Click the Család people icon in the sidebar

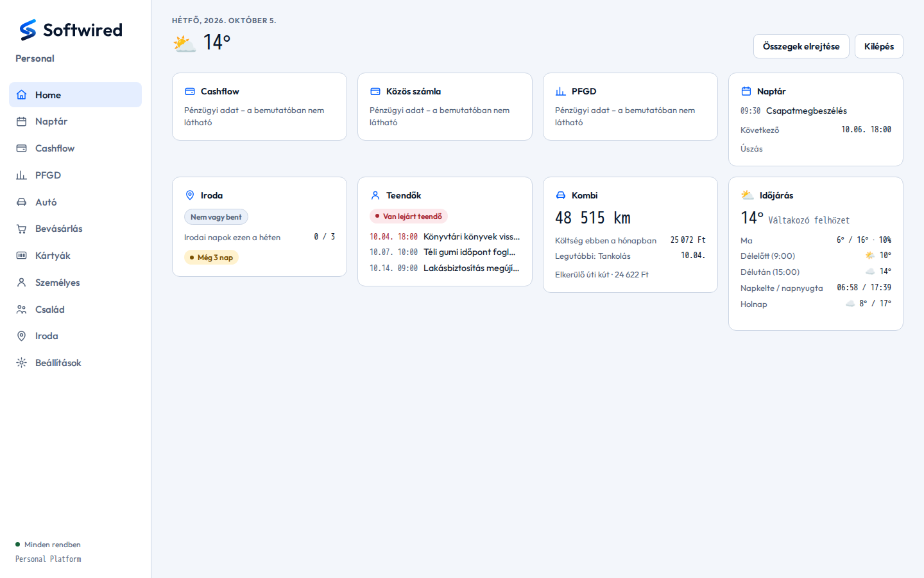22,310
